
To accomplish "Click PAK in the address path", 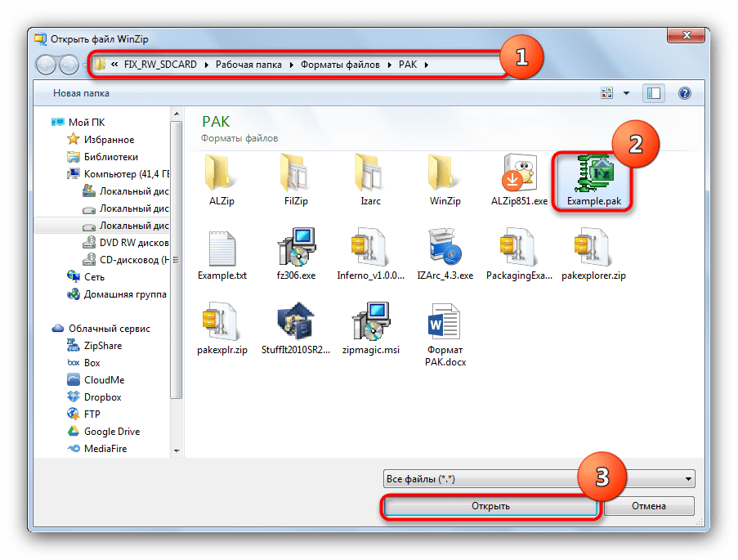I will tap(408, 65).
